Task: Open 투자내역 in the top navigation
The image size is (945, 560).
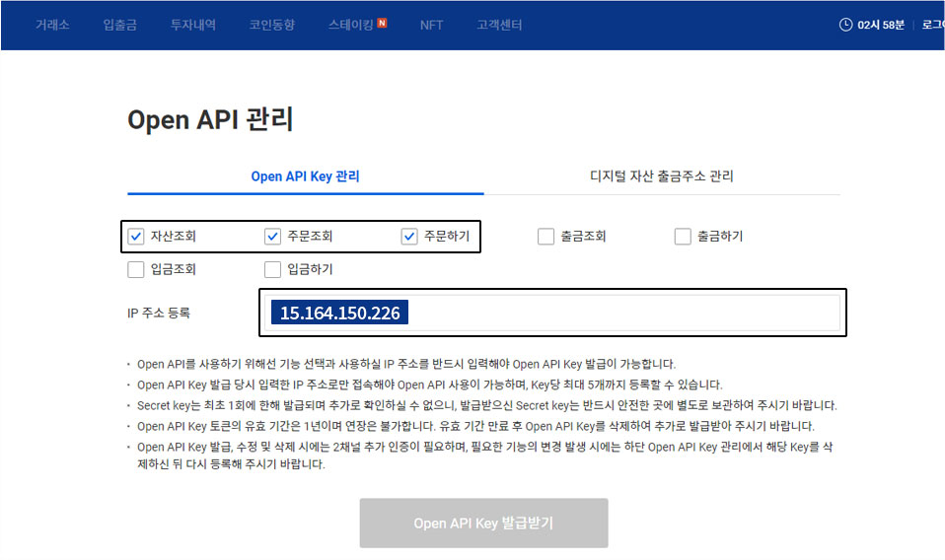Action: pos(192,25)
